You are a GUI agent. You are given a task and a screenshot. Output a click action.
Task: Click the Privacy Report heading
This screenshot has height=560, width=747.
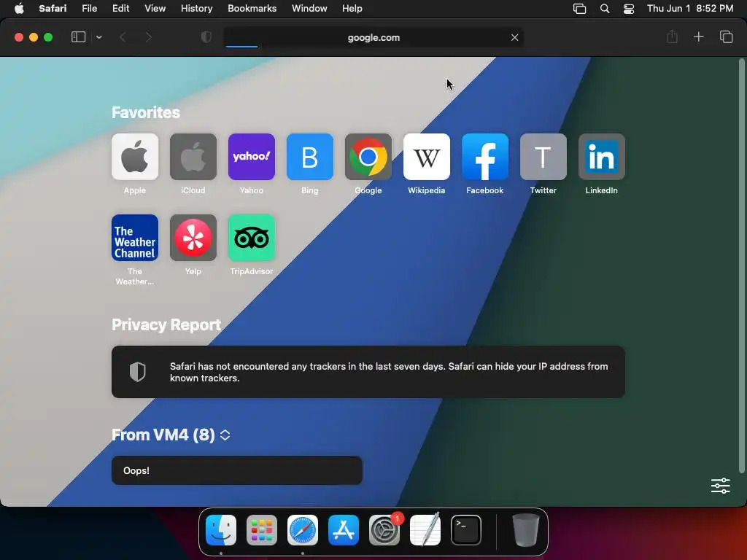pos(166,324)
